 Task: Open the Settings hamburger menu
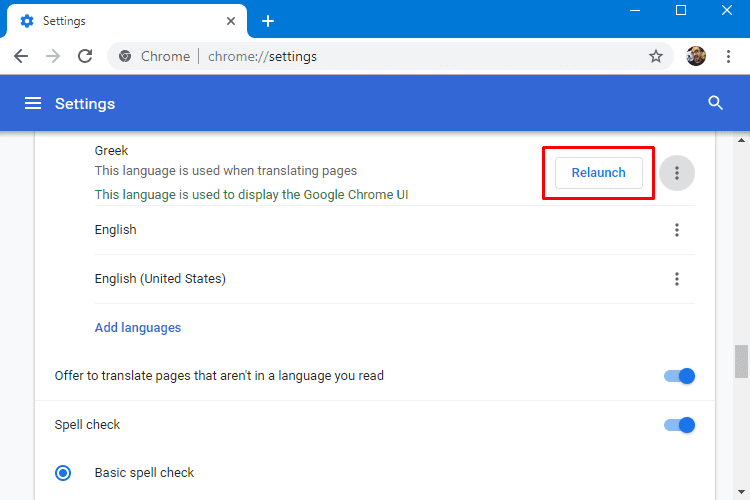click(33, 103)
